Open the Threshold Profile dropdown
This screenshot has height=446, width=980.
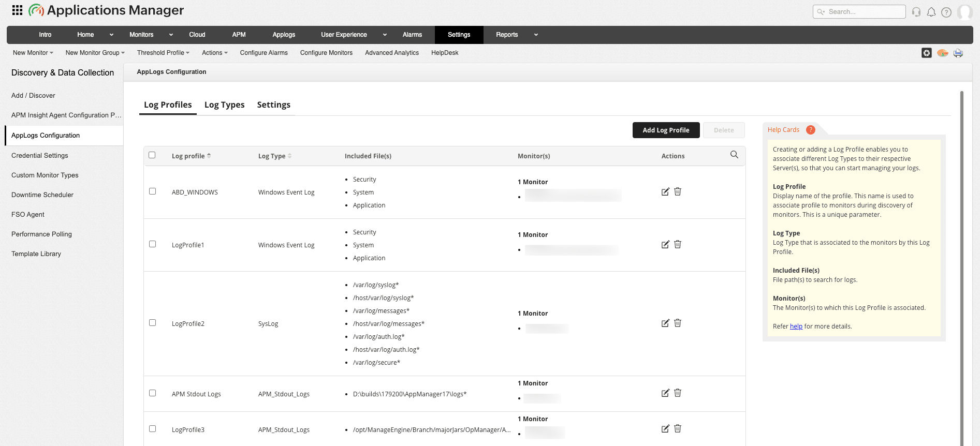[163, 53]
